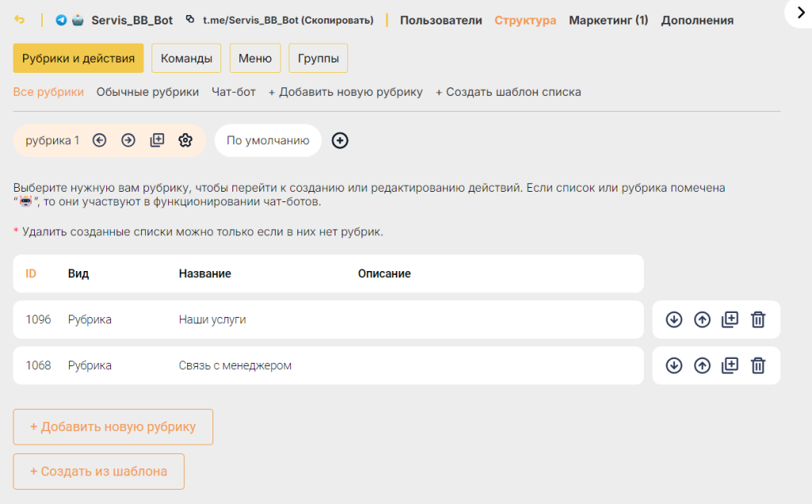Screen dimensions: 812x504
Task: Add new list with circled plus icon
Action: point(339,140)
